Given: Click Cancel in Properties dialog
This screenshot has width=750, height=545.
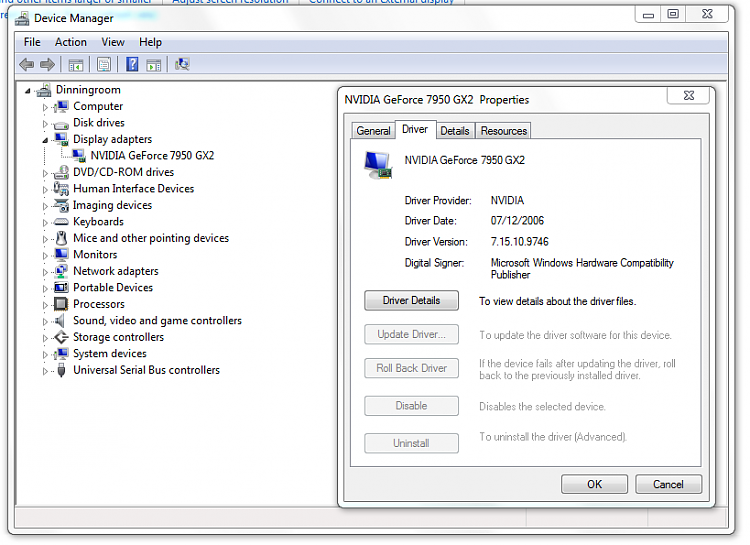Looking at the screenshot, I should (669, 484).
